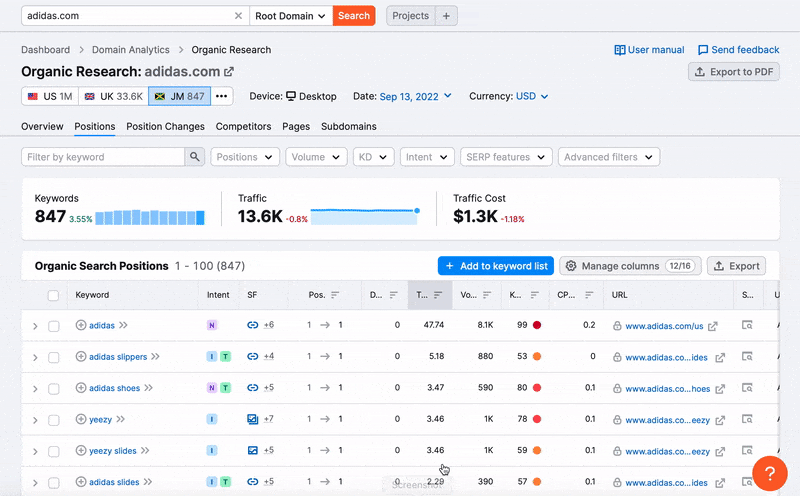Open the Competitors tab
This screenshot has width=800, height=496.
[x=243, y=126]
